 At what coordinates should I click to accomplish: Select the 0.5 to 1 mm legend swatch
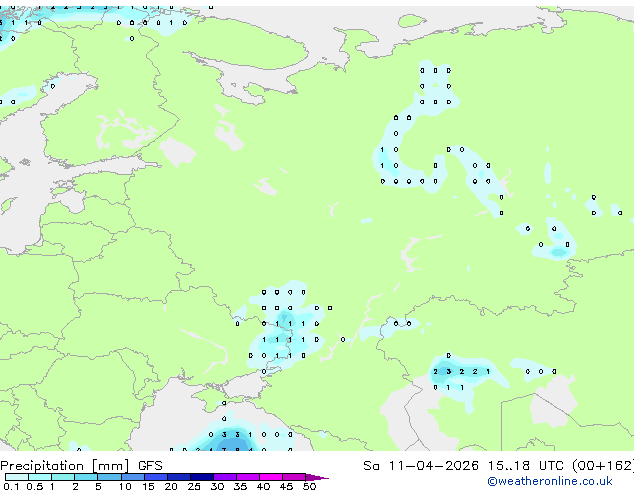[x=40, y=477]
